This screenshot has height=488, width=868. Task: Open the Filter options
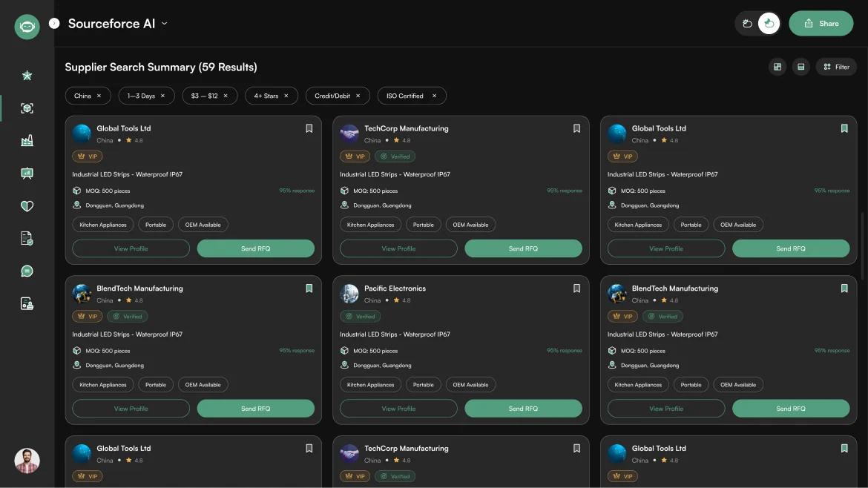click(836, 67)
